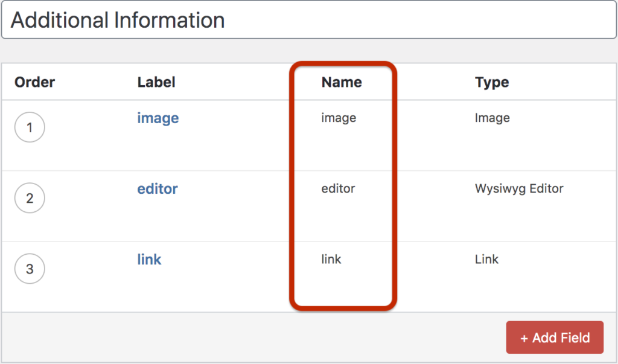Select the name cell reading link

(331, 259)
